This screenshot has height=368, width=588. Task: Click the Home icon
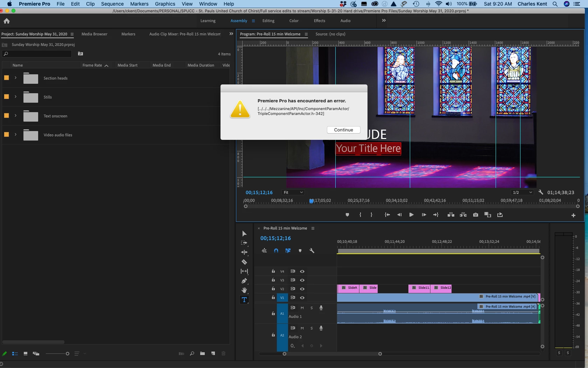(7, 21)
